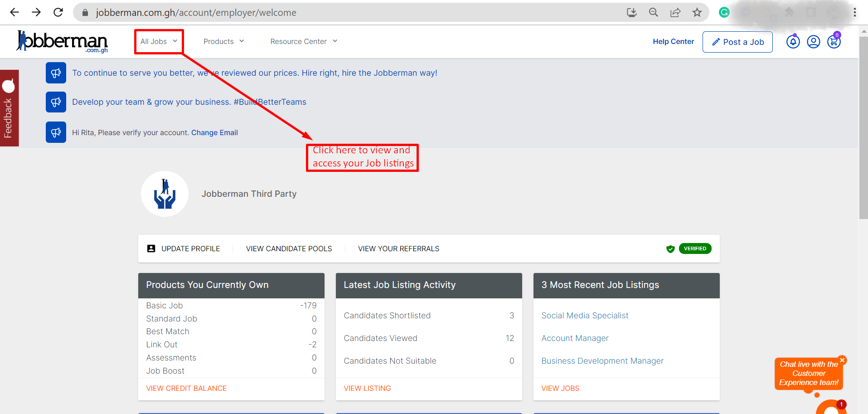This screenshot has height=414, width=868.
Task: Click the megaphone icon beside prices announcement
Action: tap(56, 73)
